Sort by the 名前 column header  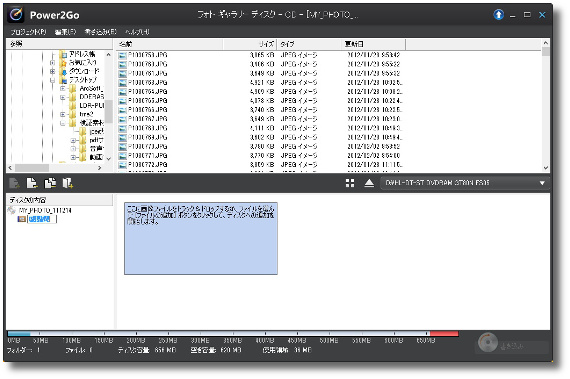click(x=169, y=44)
